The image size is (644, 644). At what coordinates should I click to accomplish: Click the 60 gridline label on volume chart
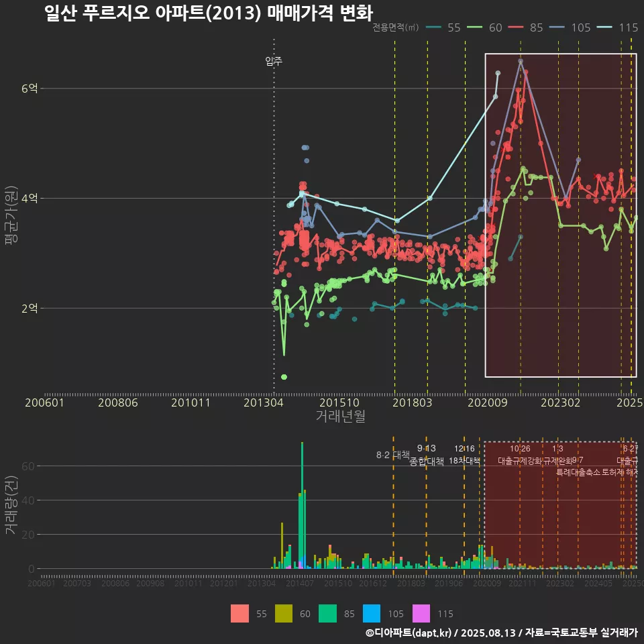pos(28,466)
